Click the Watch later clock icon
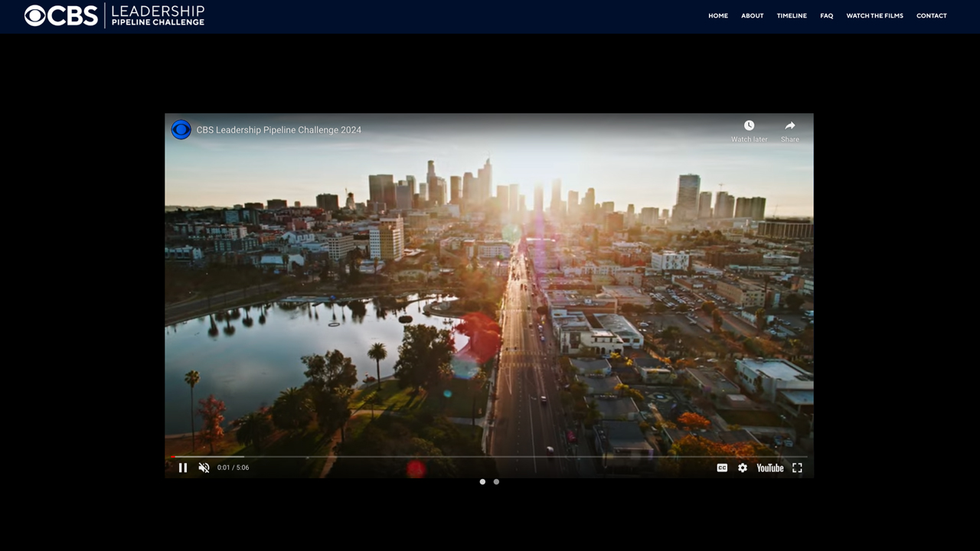 750,126
